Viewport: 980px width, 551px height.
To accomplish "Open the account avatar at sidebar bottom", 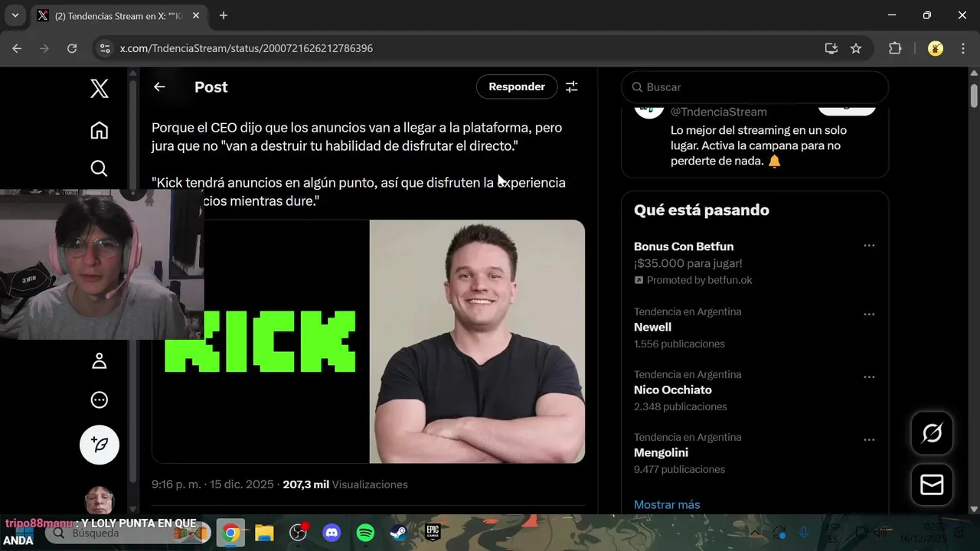I will [100, 500].
